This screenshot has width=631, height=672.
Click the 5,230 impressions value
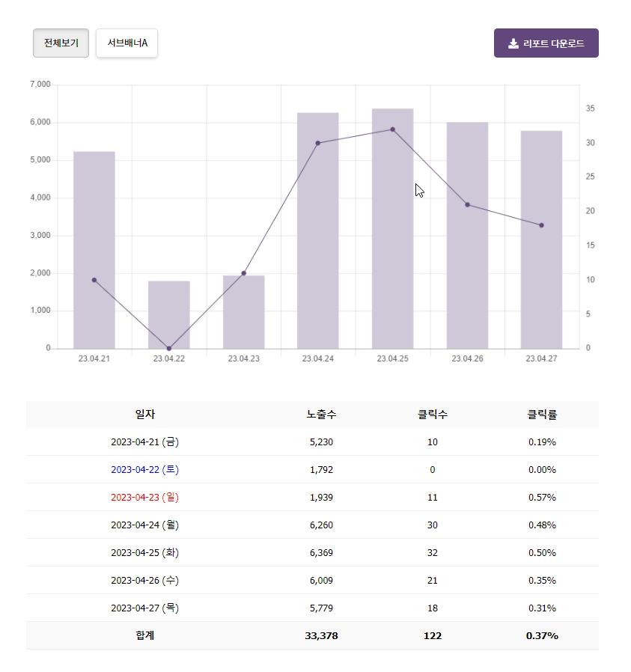click(x=322, y=442)
